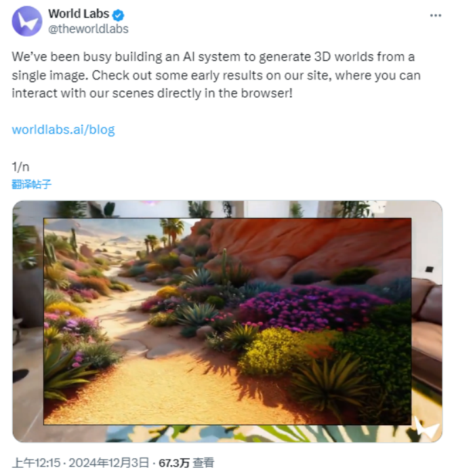Viewport: 454px width, 476px height.
Task: Click the 1/n thread marker text
Action: click(x=20, y=167)
